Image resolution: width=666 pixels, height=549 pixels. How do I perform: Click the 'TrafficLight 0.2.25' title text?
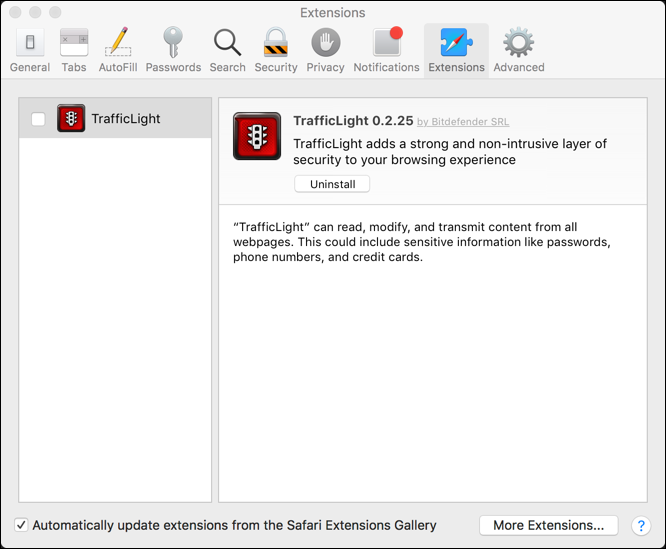[353, 121]
